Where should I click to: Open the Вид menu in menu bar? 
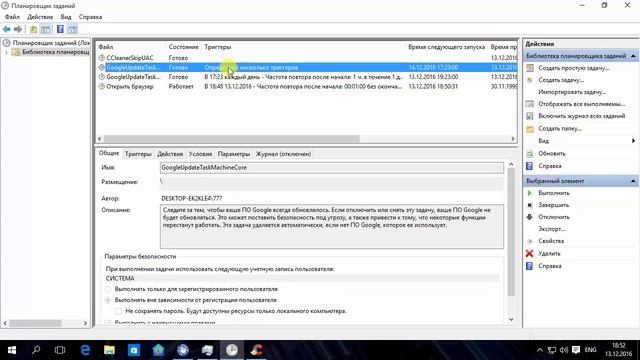point(66,17)
